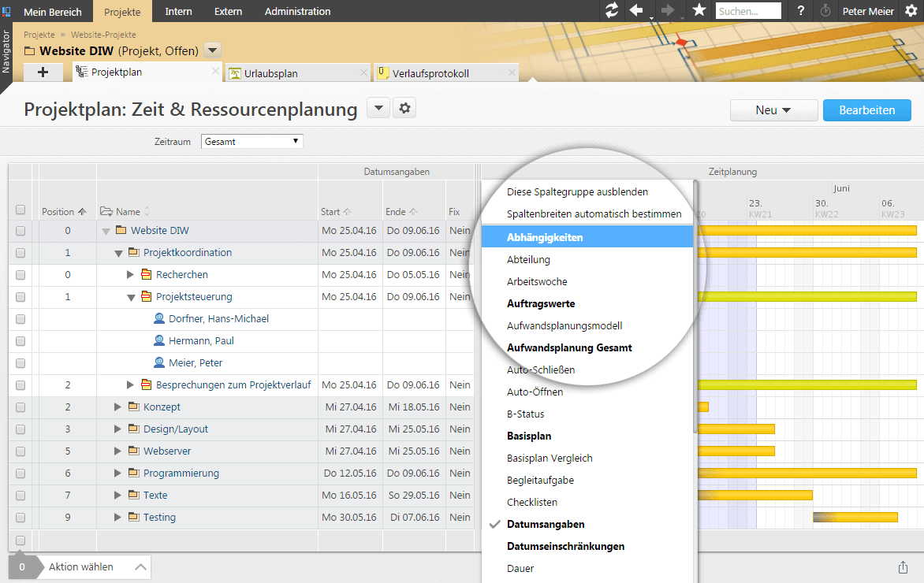Click the Bearbeiten button
Viewport: 924px width, 583px height.
coord(866,110)
